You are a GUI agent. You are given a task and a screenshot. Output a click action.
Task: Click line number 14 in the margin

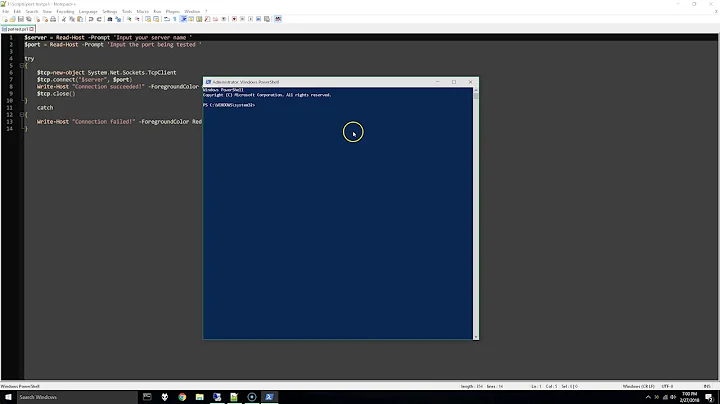10,129
